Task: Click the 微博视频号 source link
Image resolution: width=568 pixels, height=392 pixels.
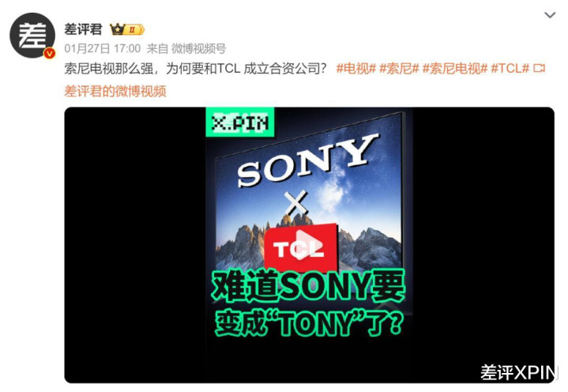Action: click(x=198, y=48)
